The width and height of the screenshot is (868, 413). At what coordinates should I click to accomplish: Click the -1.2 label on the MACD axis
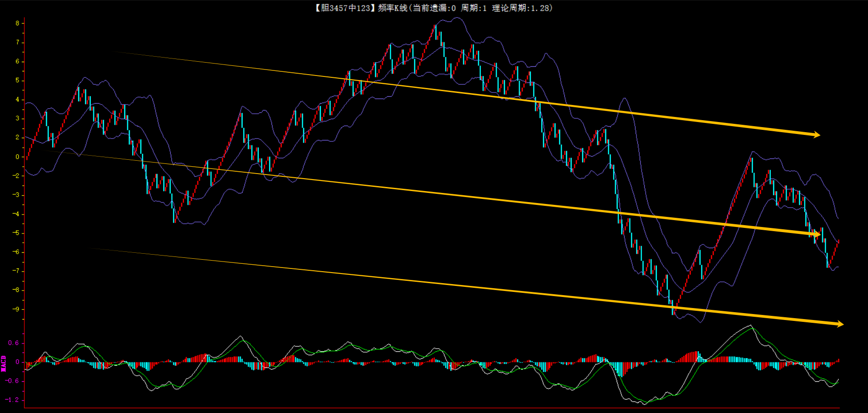[x=12, y=400]
